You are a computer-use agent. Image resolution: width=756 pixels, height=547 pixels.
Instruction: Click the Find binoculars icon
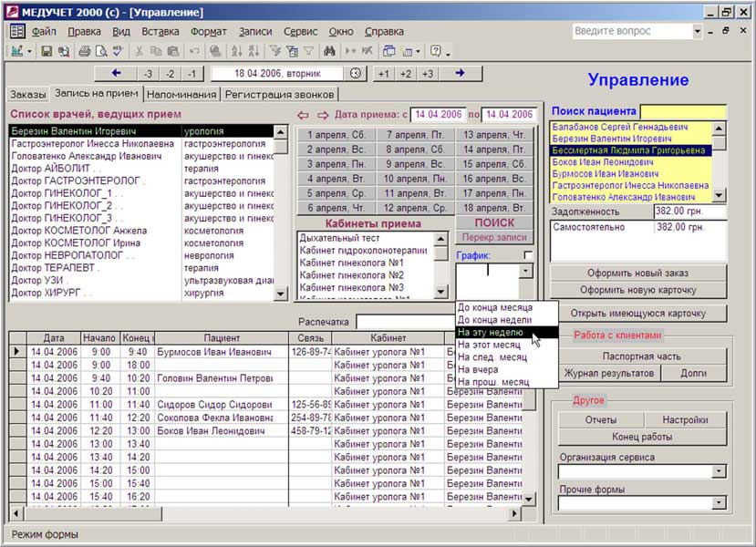point(330,51)
